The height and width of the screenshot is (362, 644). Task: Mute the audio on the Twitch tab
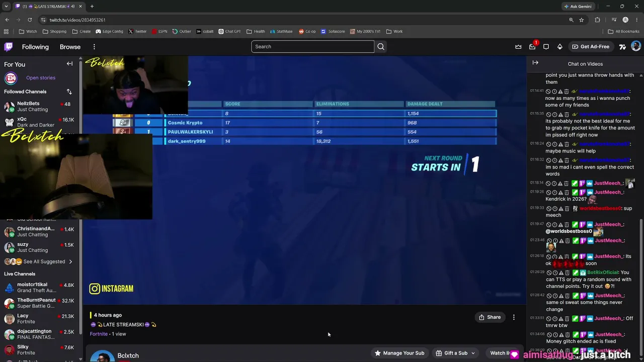point(73,7)
